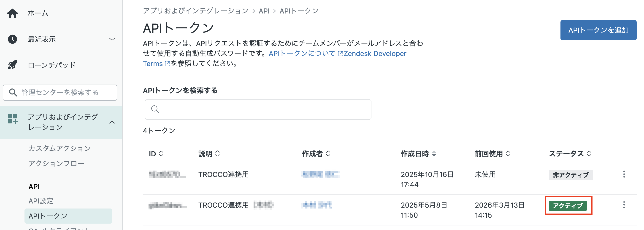Click inside the API token search field
The height and width of the screenshot is (230, 644).
257,109
